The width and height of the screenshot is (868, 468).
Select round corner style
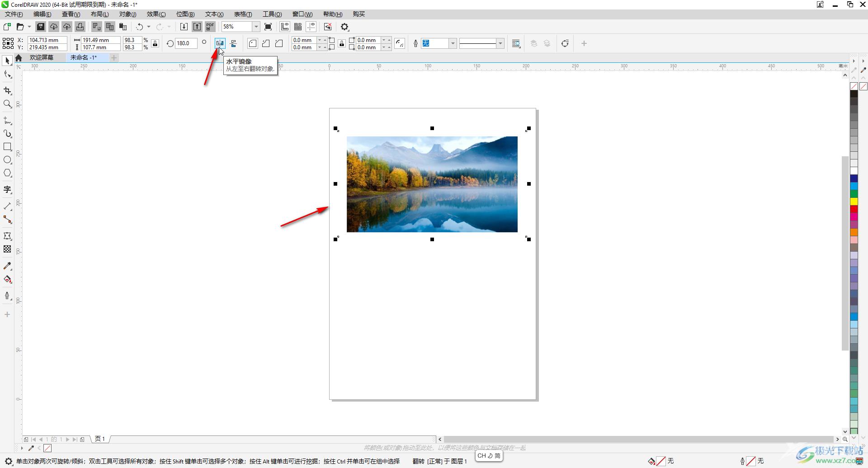click(x=253, y=43)
